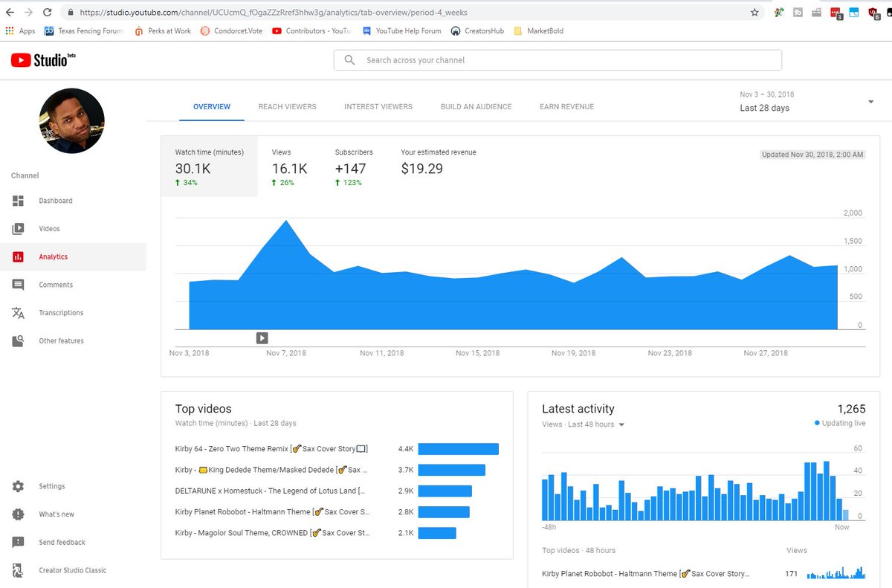Click the Creator Studio Classic label
The image size is (892, 588).
(x=73, y=570)
